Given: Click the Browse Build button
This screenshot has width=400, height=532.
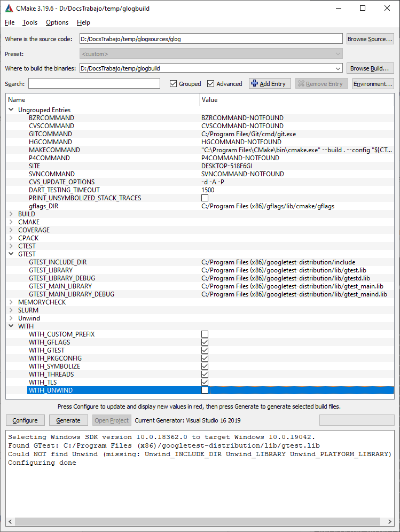Looking at the screenshot, I should click(x=370, y=68).
